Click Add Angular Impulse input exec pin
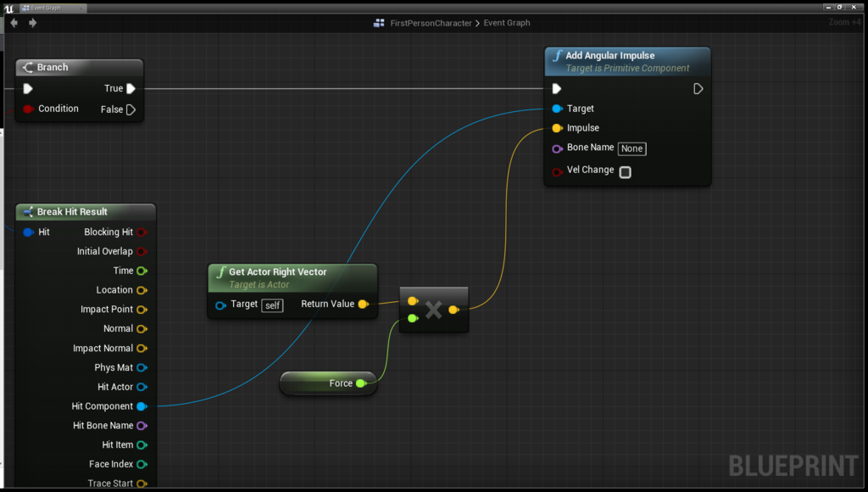Viewport: 868px width, 492px height. coord(557,89)
